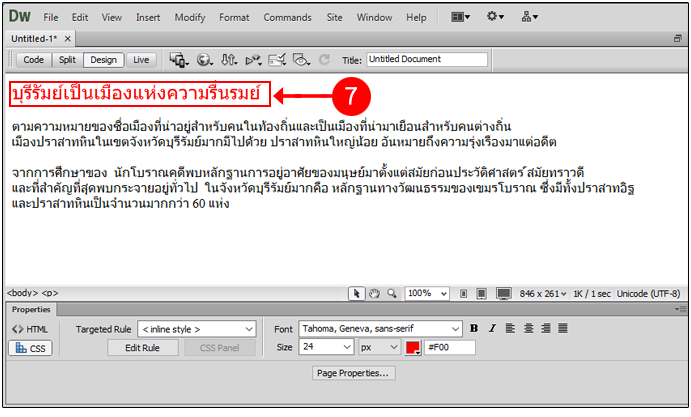Click the Italic formatting icon

click(490, 328)
